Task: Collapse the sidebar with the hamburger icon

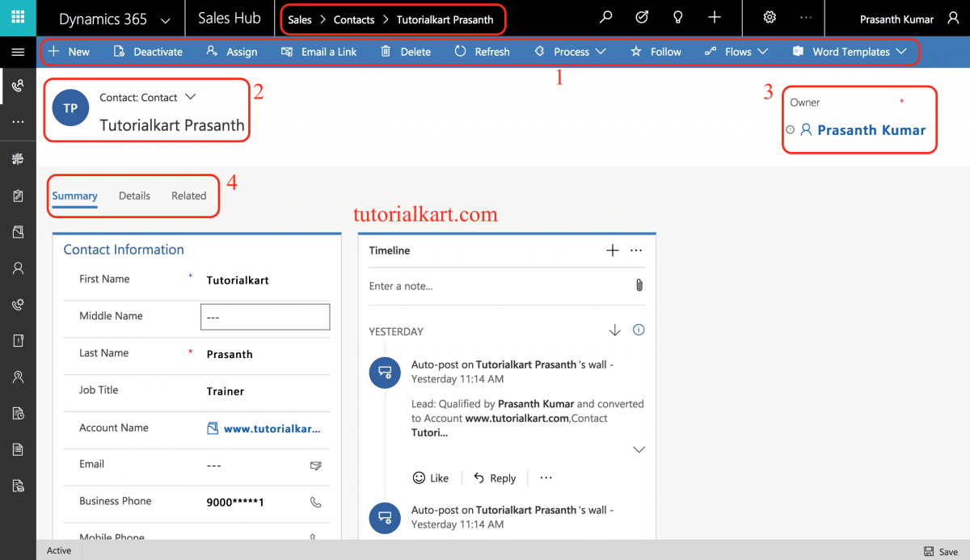Action: coord(19,52)
